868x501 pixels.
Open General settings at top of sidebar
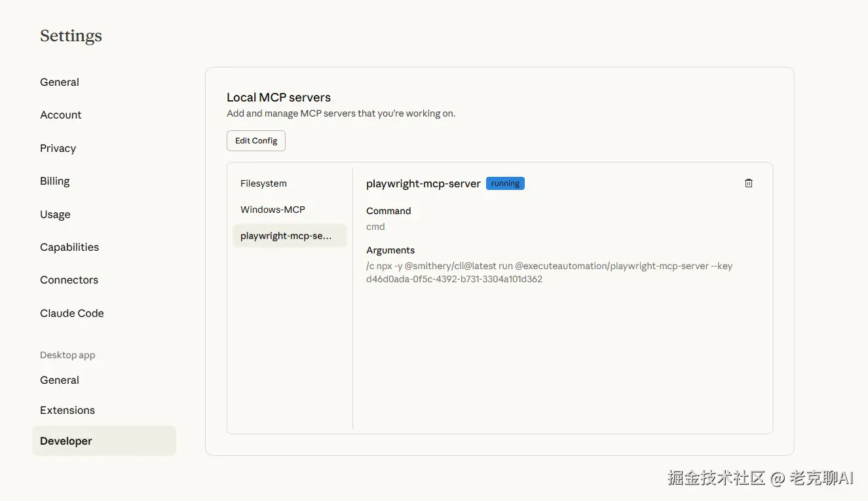60,82
